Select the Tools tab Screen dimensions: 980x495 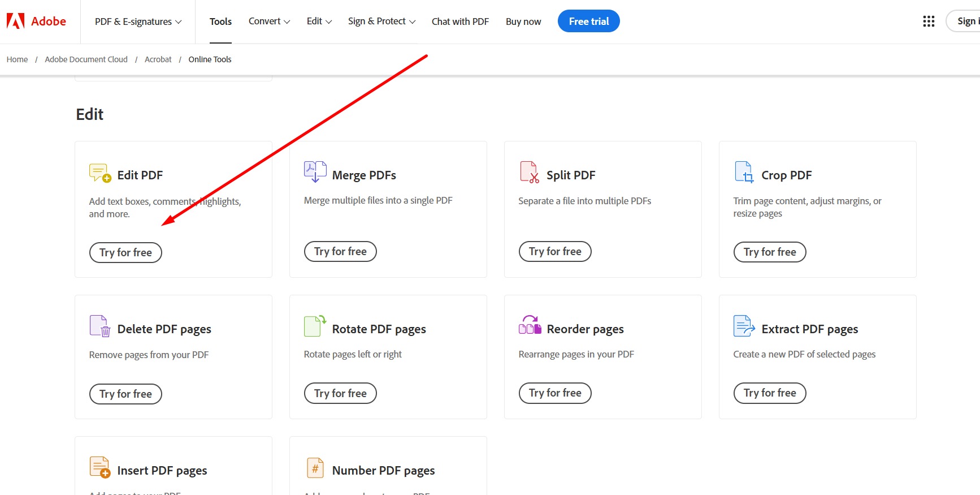220,21
